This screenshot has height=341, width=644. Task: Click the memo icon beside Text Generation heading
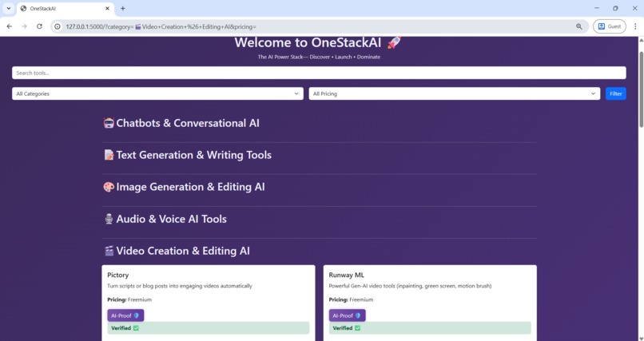109,155
